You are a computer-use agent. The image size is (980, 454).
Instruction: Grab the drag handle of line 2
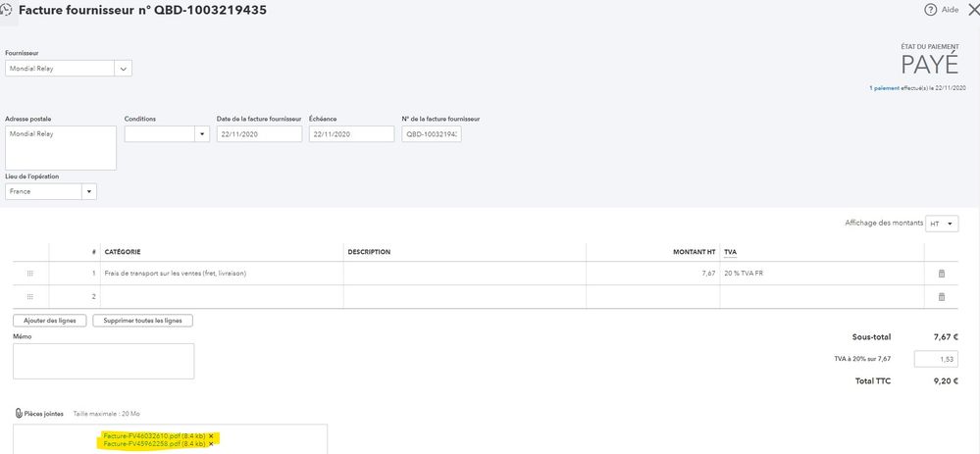click(x=30, y=297)
